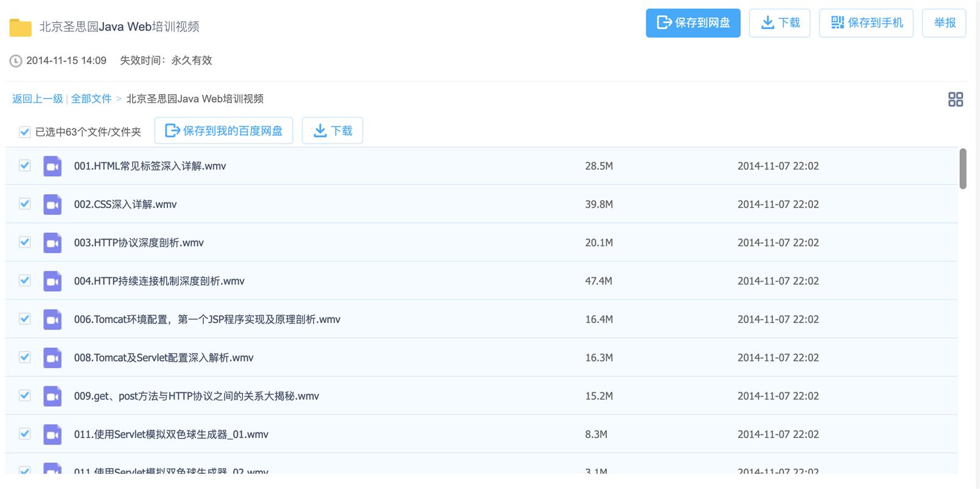Click the size value 16.3M

coord(599,358)
